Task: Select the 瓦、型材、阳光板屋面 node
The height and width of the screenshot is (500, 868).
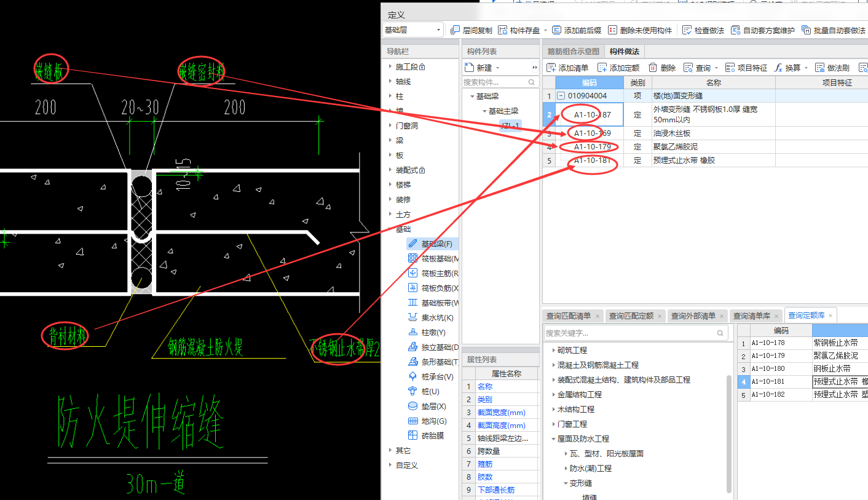Action: pos(607,453)
